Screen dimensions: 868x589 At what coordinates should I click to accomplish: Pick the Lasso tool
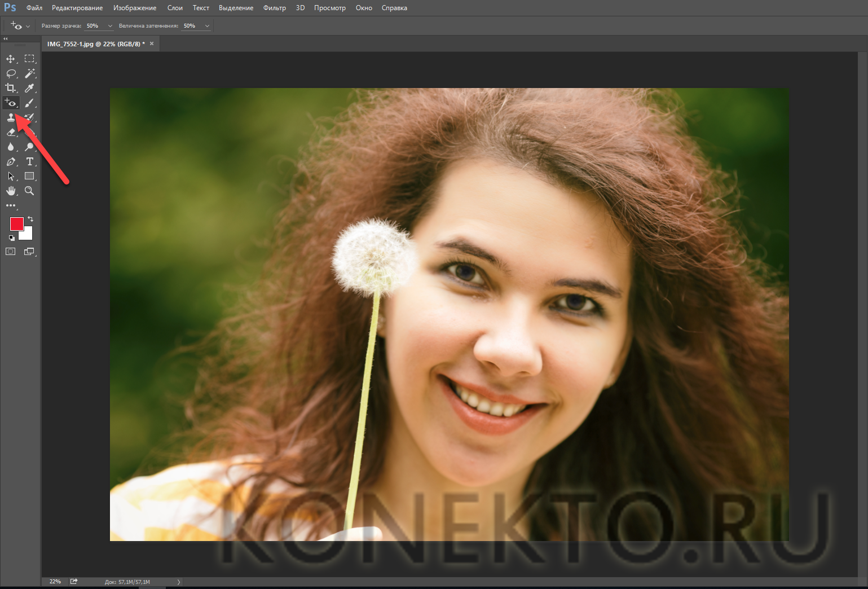(x=11, y=73)
